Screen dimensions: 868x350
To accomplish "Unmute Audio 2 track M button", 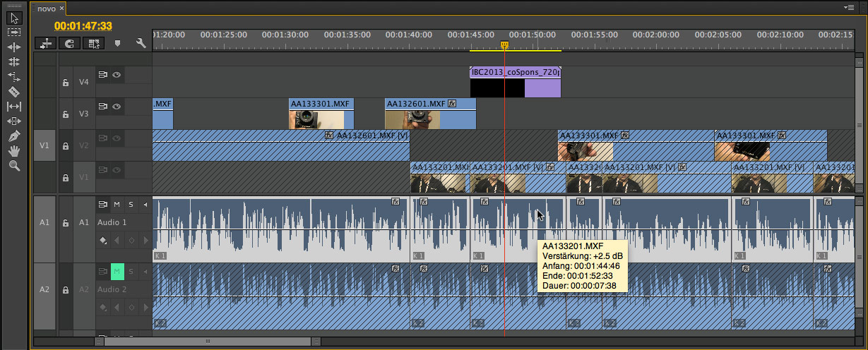I will tap(117, 271).
